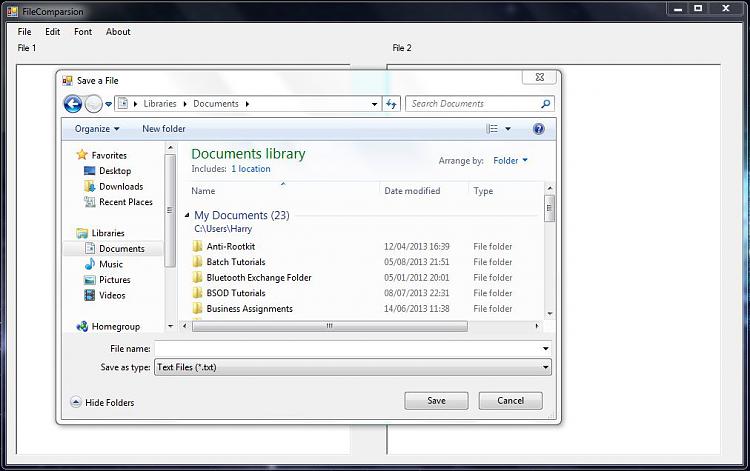Open the About menu in FileComparsion
Viewport: 750px width, 471px height.
(x=118, y=32)
